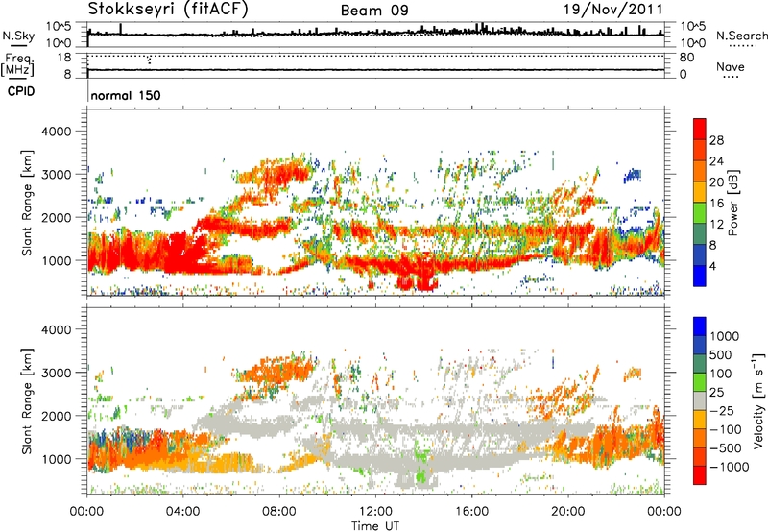This screenshot has height=532, width=768.
Task: Click the '18' frequency axis tick
Action: [64, 58]
